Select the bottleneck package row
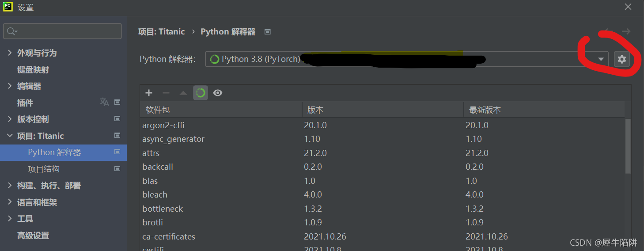Screen dimensions: 644x251 383,209
